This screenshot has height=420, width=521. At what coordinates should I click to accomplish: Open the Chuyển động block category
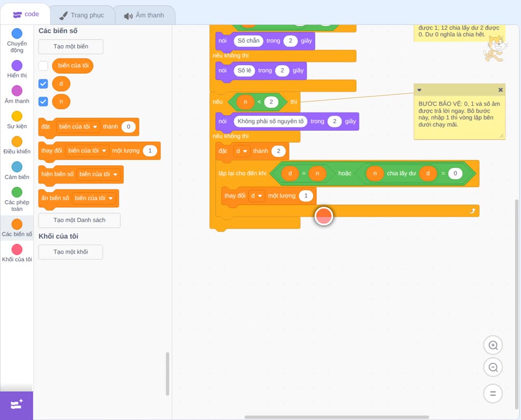[17, 40]
